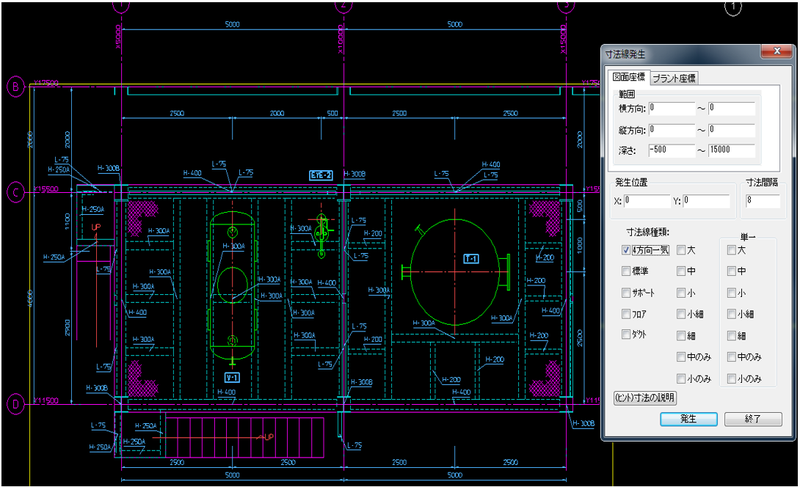Click the 寸法間隔 input field
Viewport: 800px width, 487px height.
click(763, 201)
